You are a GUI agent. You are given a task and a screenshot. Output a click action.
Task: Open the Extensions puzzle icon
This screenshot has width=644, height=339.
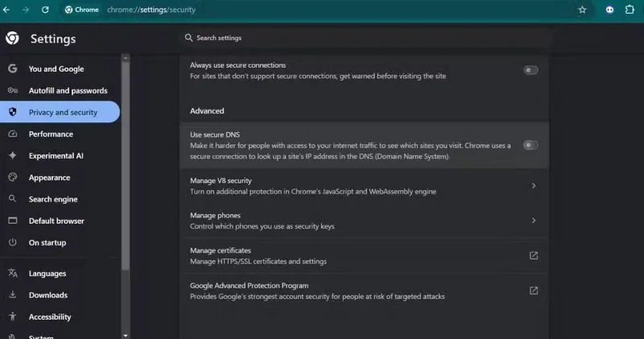pyautogui.click(x=630, y=10)
